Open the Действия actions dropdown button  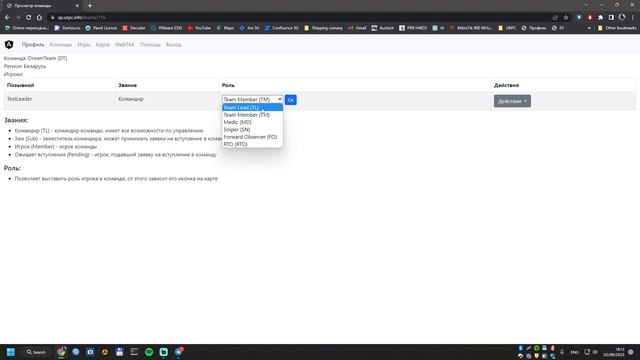point(512,101)
